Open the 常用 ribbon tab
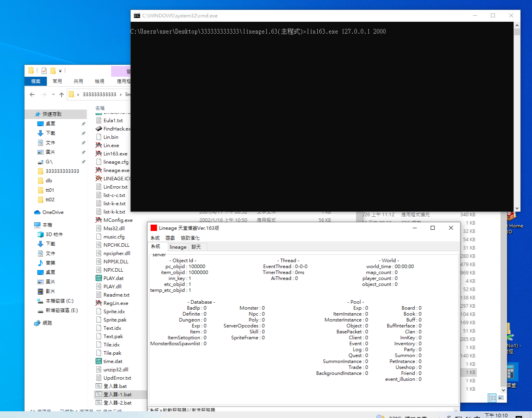532x418 pixels. click(57, 81)
